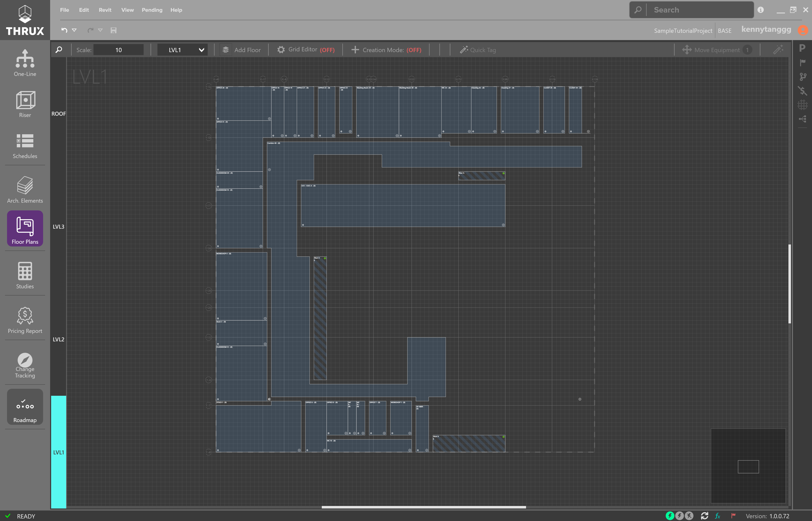The image size is (812, 521).
Task: Expand the undo history arrow
Action: (x=74, y=30)
